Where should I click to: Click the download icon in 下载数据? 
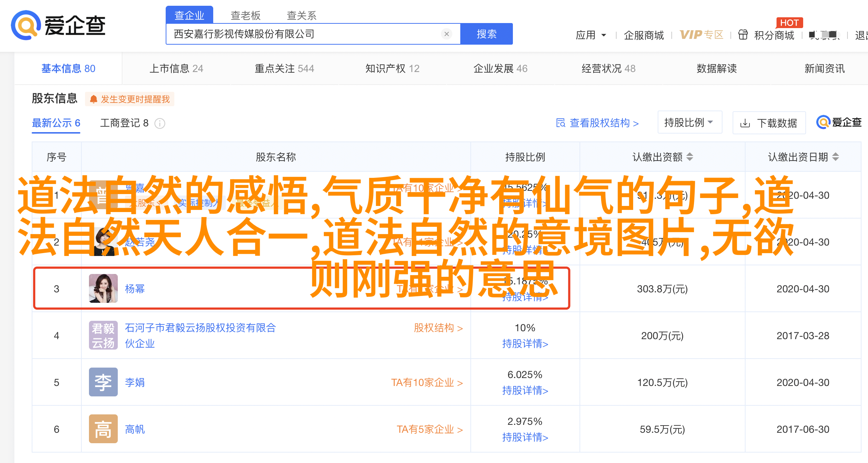[745, 123]
